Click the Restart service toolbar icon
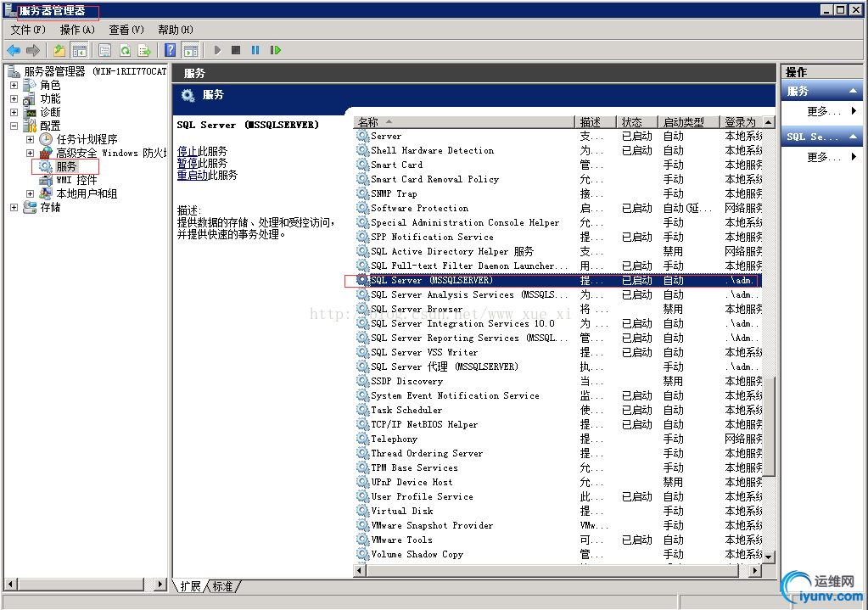The height and width of the screenshot is (610, 868). click(x=275, y=50)
